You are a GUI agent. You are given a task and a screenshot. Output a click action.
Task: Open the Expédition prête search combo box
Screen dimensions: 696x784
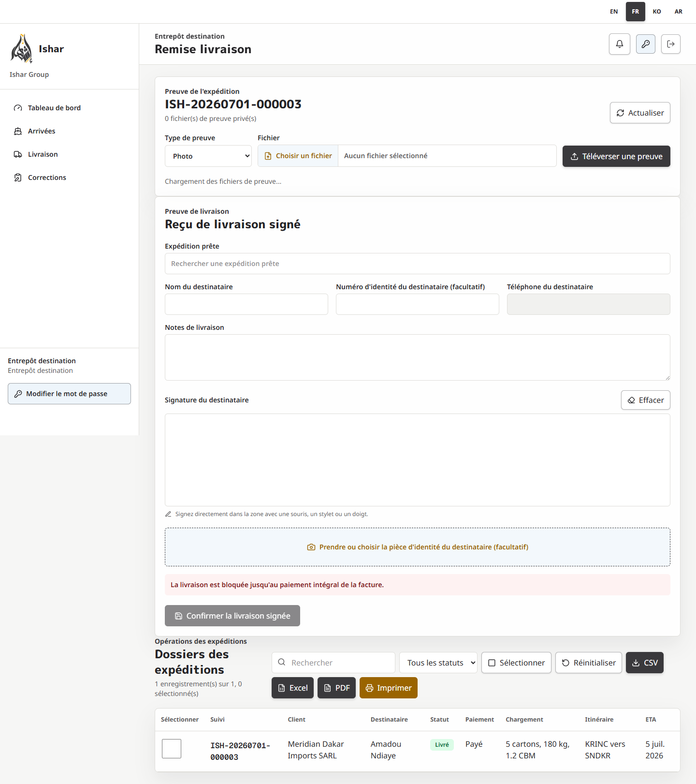click(x=418, y=264)
